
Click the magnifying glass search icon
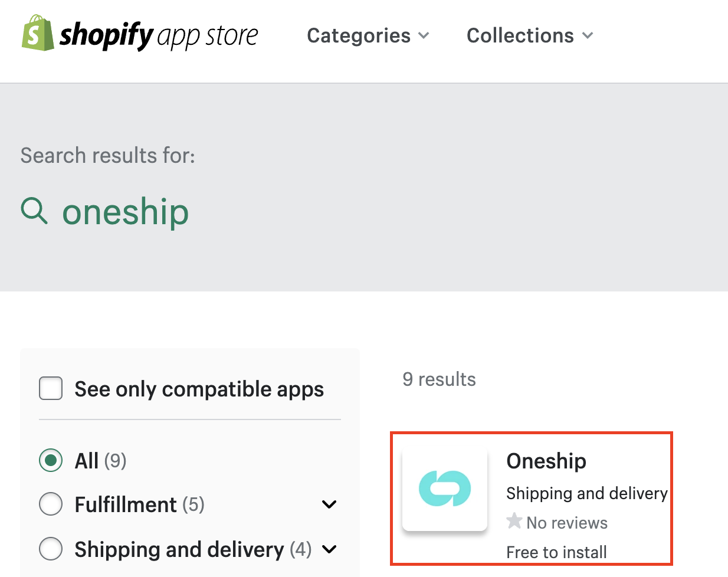pyautogui.click(x=34, y=211)
